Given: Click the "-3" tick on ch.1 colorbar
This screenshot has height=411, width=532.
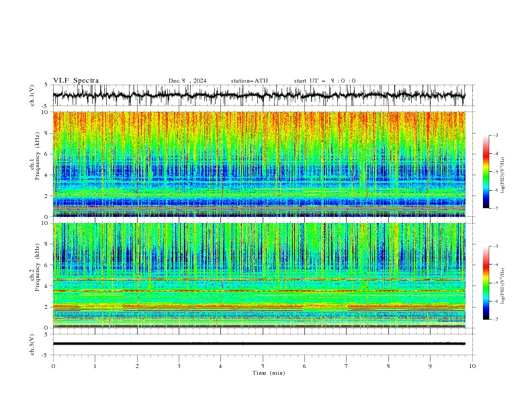Looking at the screenshot, I should [x=495, y=135].
